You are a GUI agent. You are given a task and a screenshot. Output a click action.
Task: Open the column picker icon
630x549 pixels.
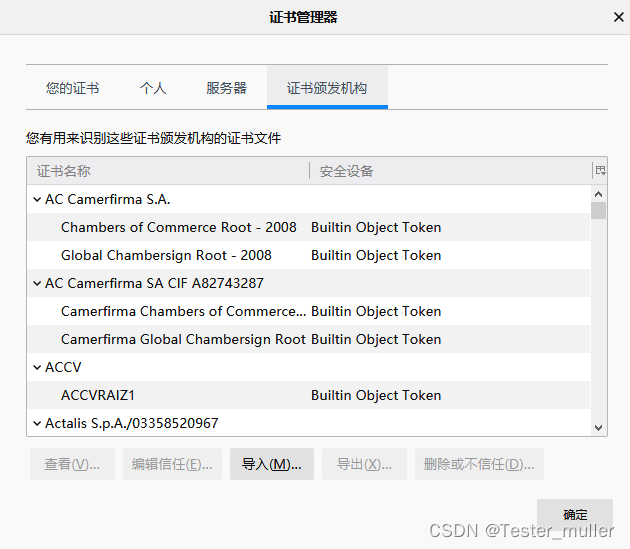coord(600,171)
